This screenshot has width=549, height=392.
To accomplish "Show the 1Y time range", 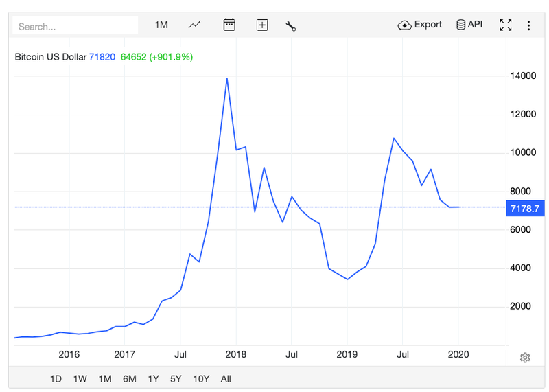I will tap(153, 378).
